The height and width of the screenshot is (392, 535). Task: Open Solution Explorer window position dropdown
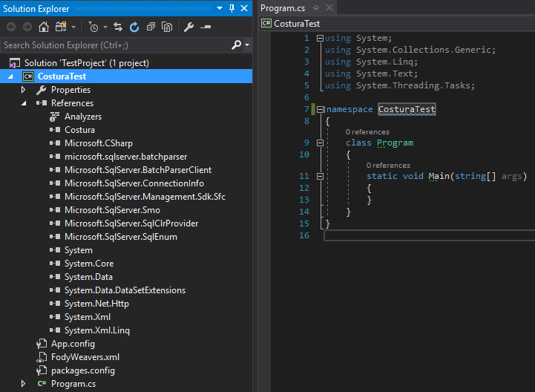click(x=220, y=8)
